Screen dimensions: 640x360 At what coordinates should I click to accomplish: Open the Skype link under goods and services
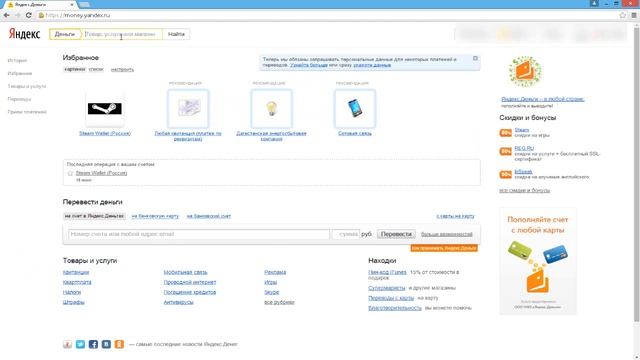pos(271,292)
